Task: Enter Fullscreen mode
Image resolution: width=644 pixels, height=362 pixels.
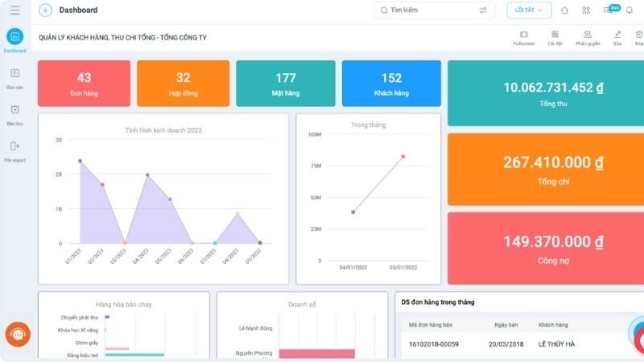Action: pos(523,38)
